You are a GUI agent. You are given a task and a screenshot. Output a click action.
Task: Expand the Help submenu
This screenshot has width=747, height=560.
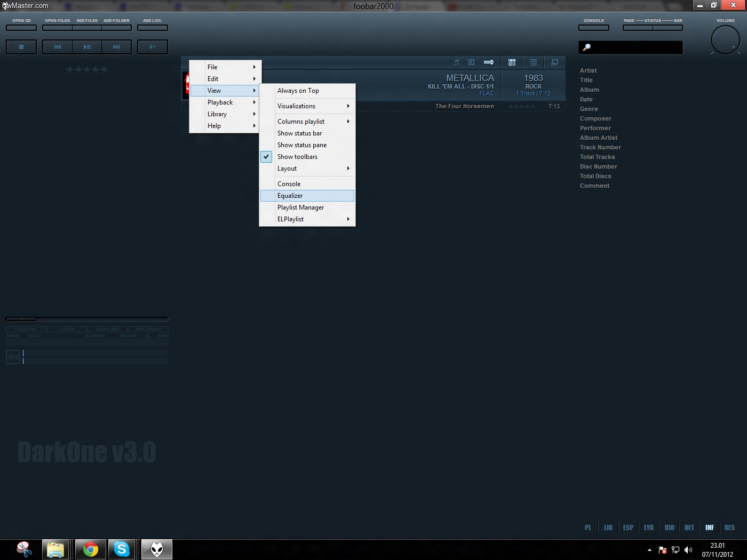coord(225,126)
